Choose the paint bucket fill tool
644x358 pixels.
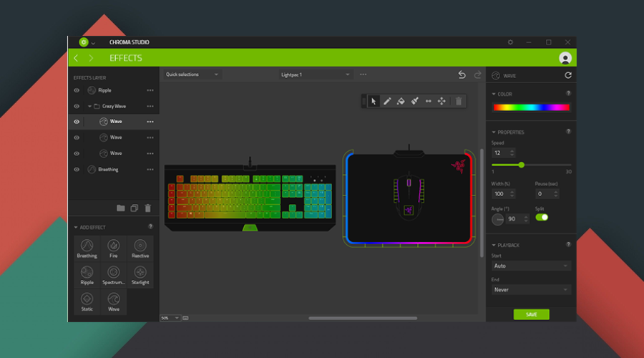401,101
